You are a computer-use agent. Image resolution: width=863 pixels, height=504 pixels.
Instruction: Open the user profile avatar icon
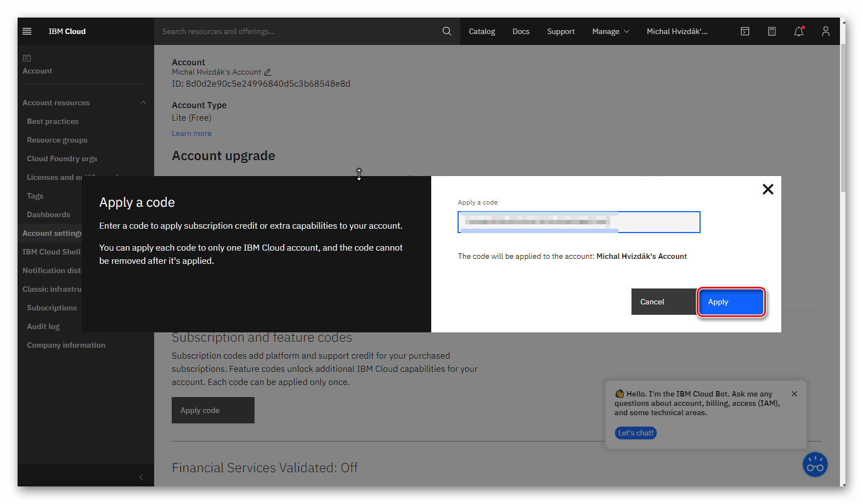(825, 31)
